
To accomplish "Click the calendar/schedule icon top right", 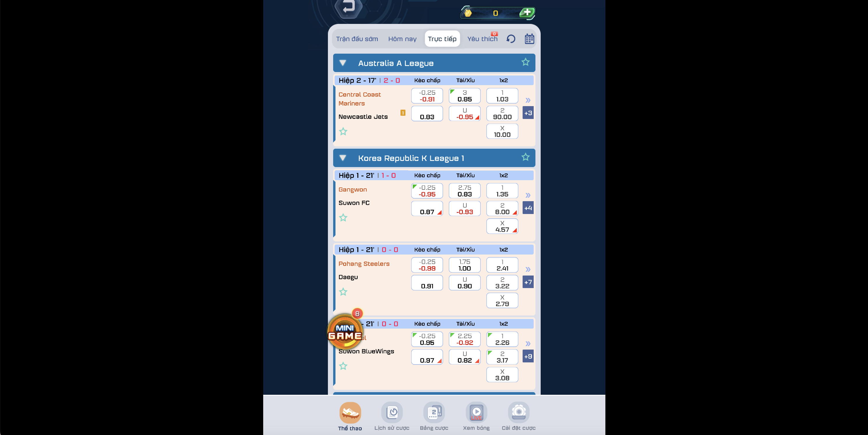I will pos(530,39).
